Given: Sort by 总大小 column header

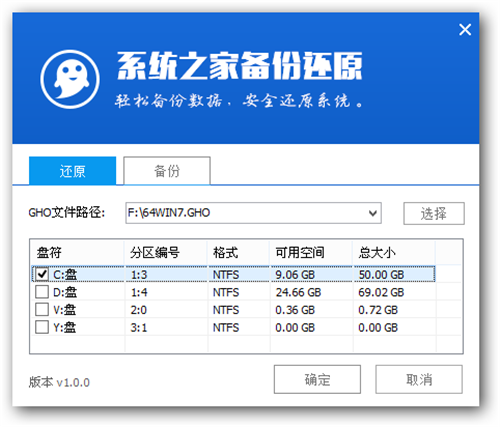Looking at the screenshot, I should tap(394, 253).
